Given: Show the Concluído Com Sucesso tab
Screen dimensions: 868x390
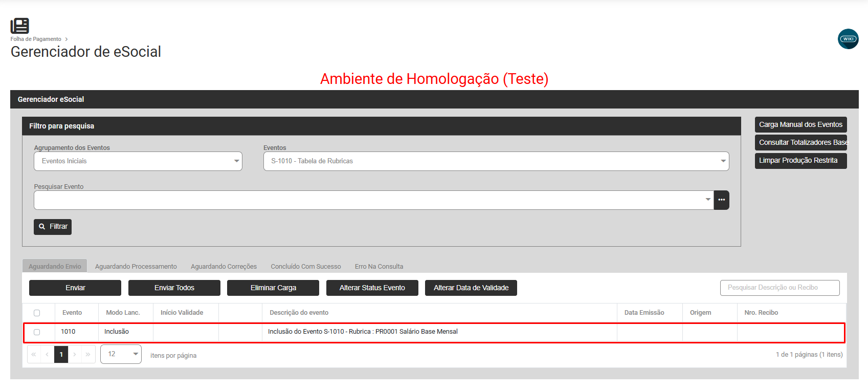Looking at the screenshot, I should coord(306,266).
